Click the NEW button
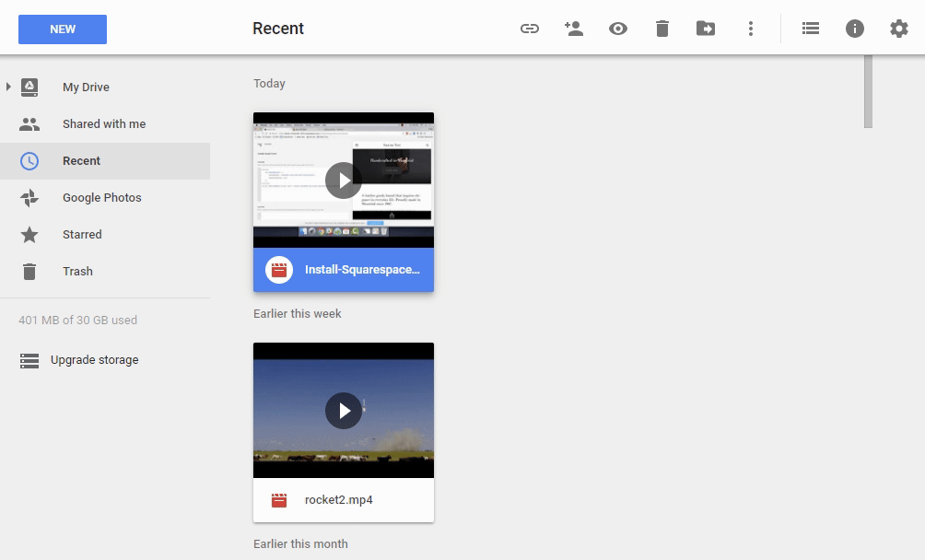This screenshot has height=560, width=925. (x=63, y=29)
